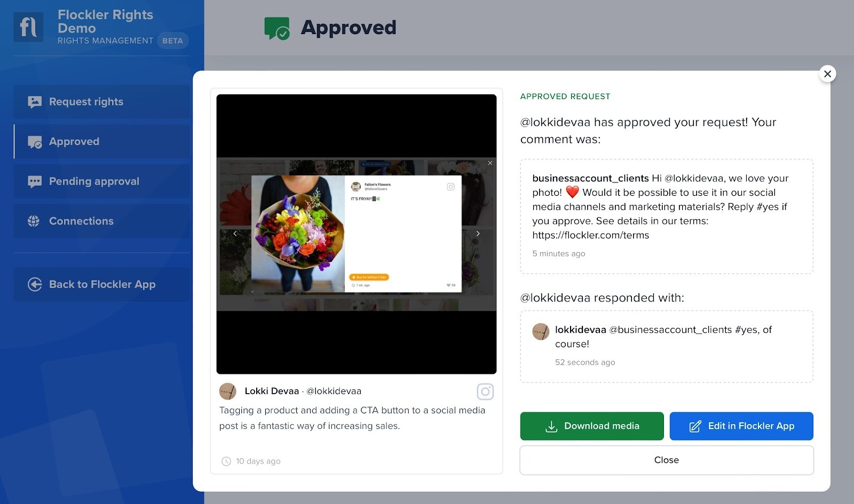Close the modal with the X button
The image size is (854, 504).
pos(827,74)
